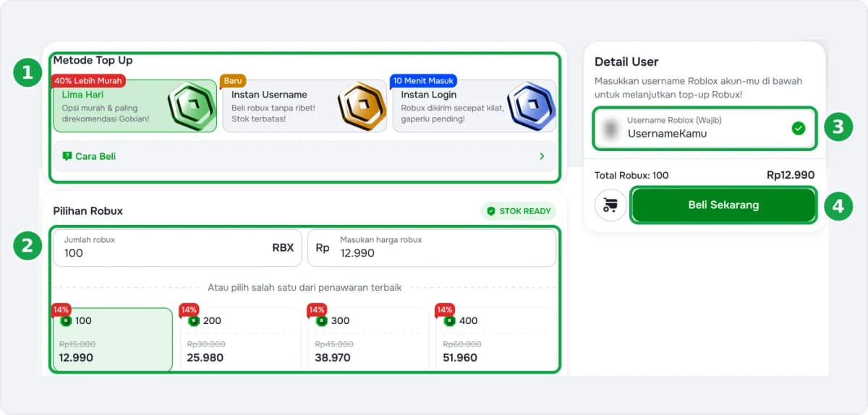Open the Cara Beli guide
Viewport: 868px width, 415px height.
[305, 156]
